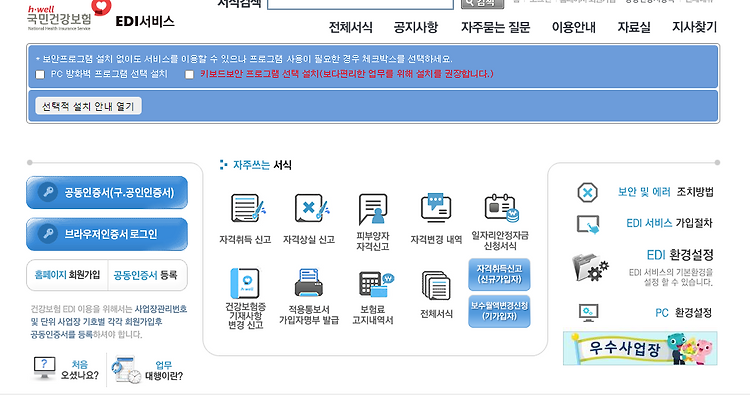Screen dimensions: 750x395
Task: Log in with 공동인증서(구.공인인증서)
Action: 107,193
